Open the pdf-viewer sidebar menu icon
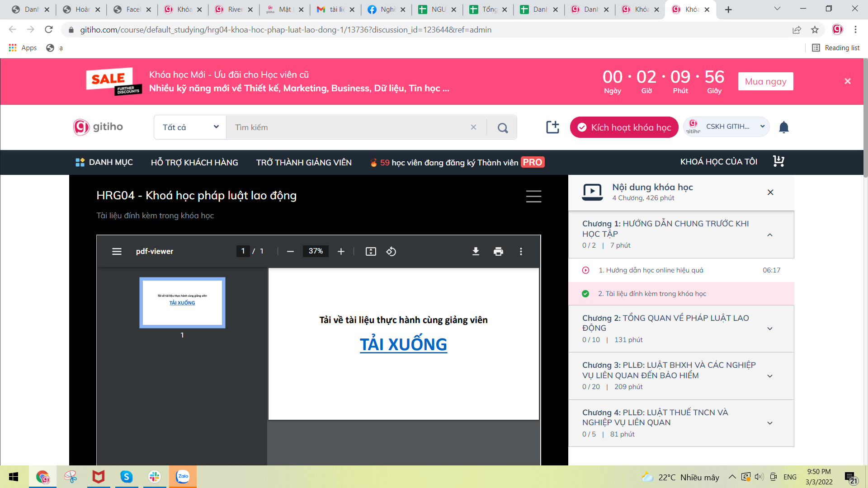This screenshot has height=488, width=868. pyautogui.click(x=117, y=251)
